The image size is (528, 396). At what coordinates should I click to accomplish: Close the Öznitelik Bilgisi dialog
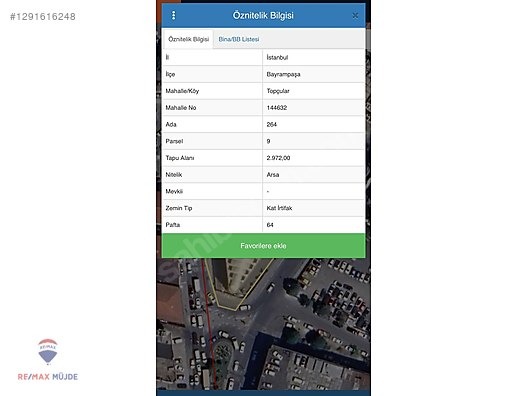point(355,16)
